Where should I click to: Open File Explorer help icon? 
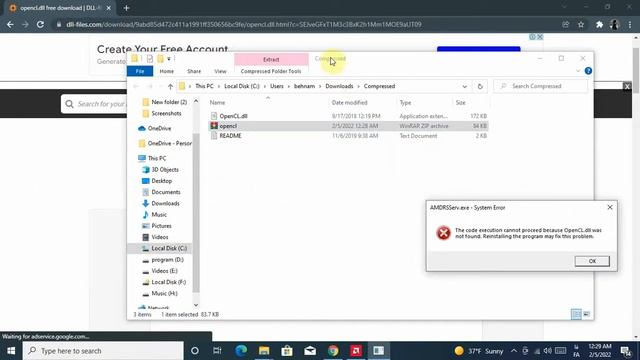588,71
